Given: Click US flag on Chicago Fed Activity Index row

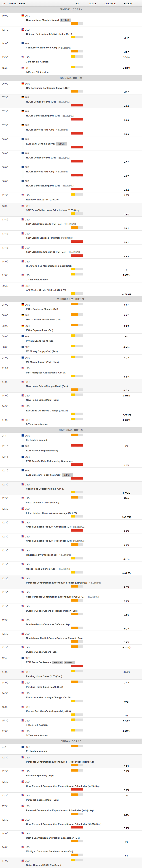Looking at the screenshot, I should click(23, 30).
